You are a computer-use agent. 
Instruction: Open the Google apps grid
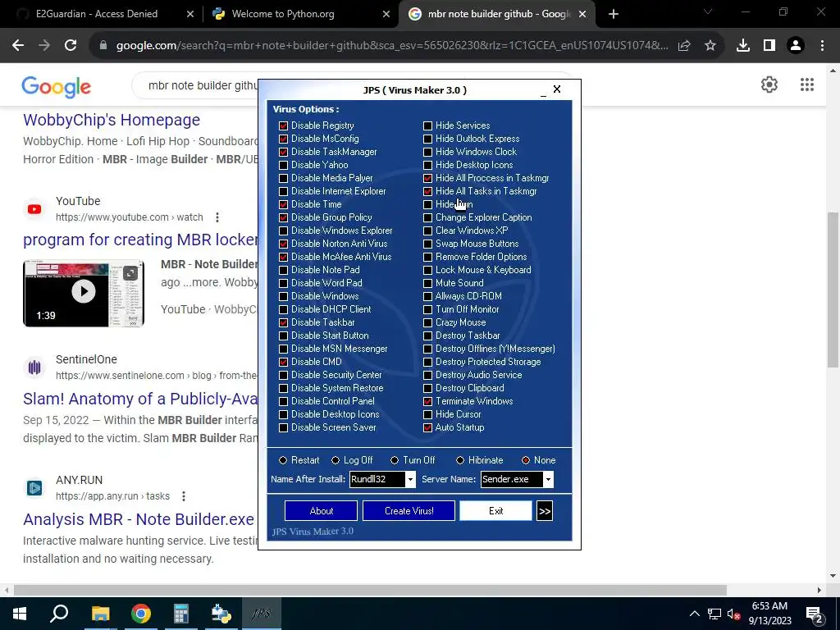click(807, 84)
